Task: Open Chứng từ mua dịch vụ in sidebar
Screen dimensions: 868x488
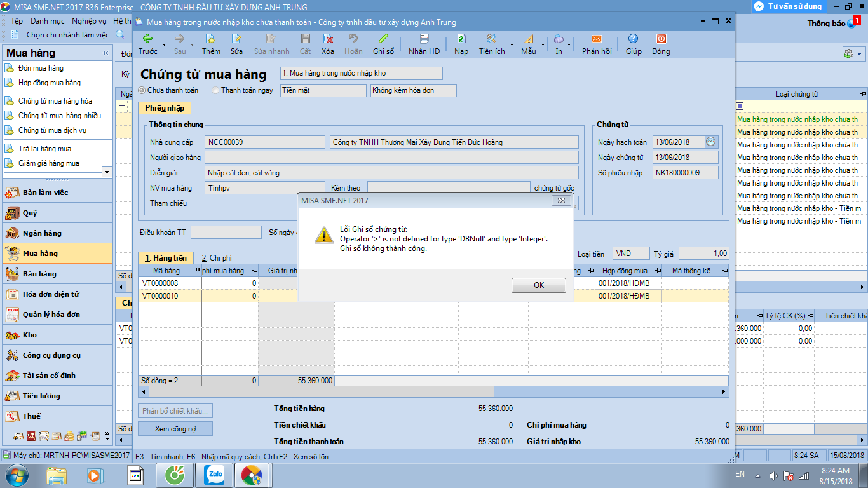Action: (52, 130)
